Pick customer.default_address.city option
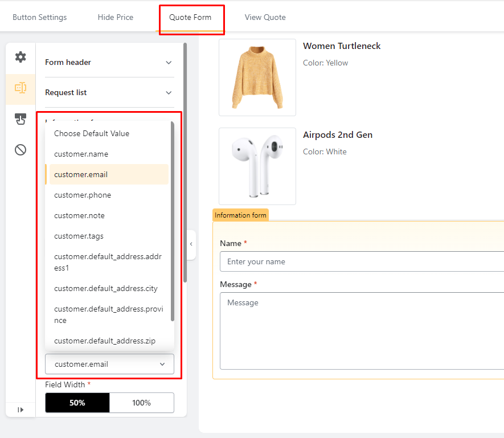The width and height of the screenshot is (504, 438). pyautogui.click(x=106, y=288)
